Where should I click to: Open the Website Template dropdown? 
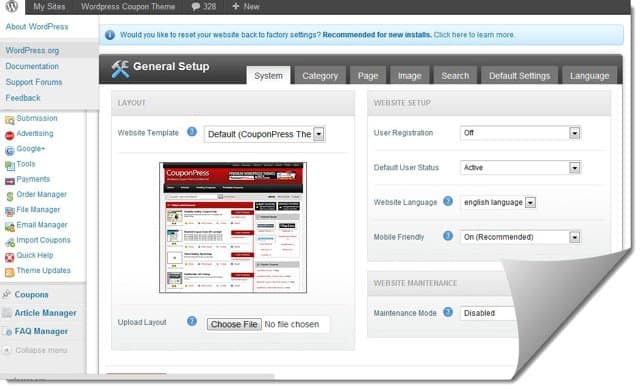click(264, 134)
